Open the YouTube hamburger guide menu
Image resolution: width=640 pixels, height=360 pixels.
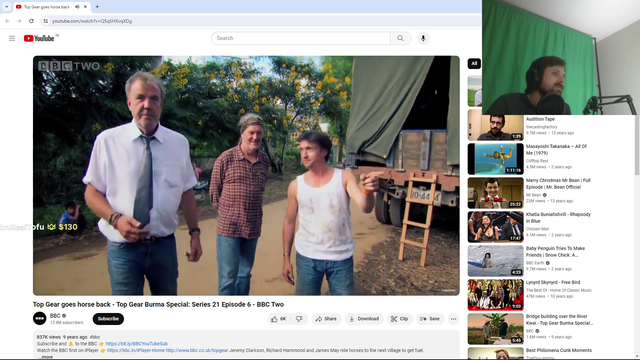click(x=12, y=38)
